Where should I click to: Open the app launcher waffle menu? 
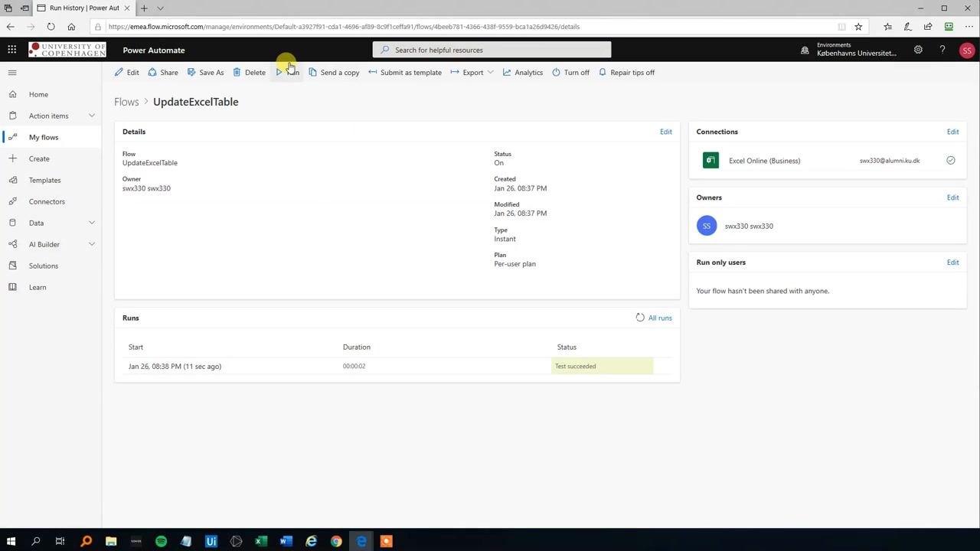pos(11,50)
